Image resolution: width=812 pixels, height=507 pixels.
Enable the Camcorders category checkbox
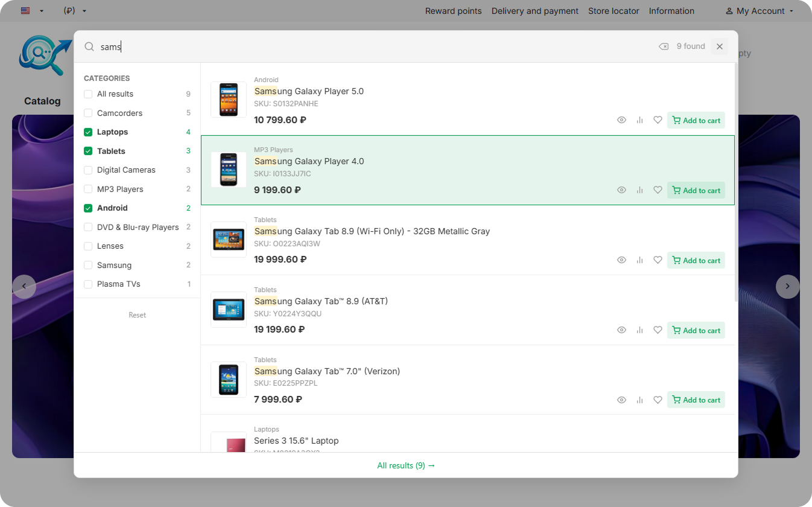pos(88,113)
